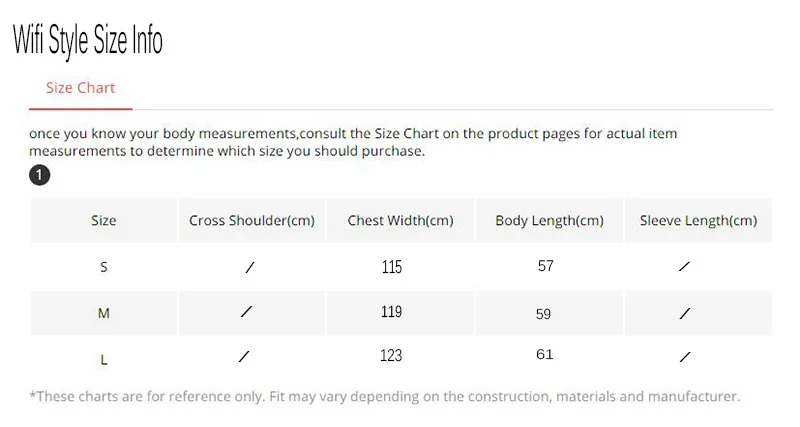
Task: Click the L size row label
Action: (104, 356)
